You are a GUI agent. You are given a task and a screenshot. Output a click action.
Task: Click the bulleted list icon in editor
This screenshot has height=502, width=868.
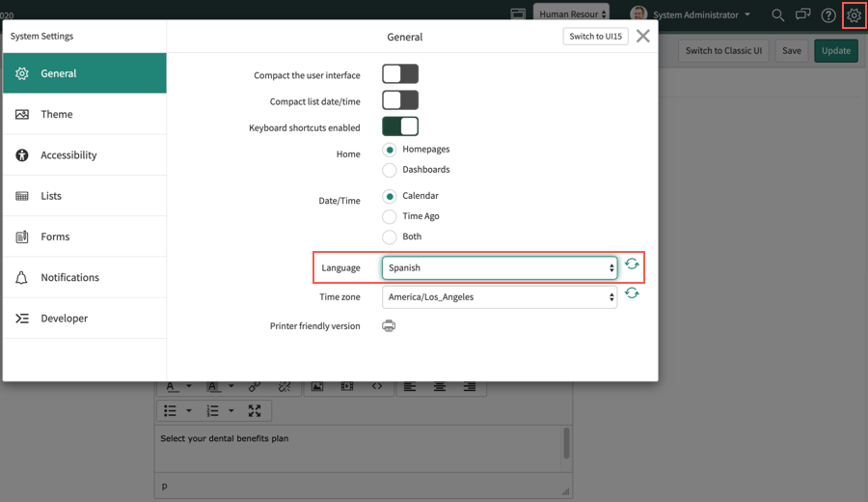click(170, 410)
